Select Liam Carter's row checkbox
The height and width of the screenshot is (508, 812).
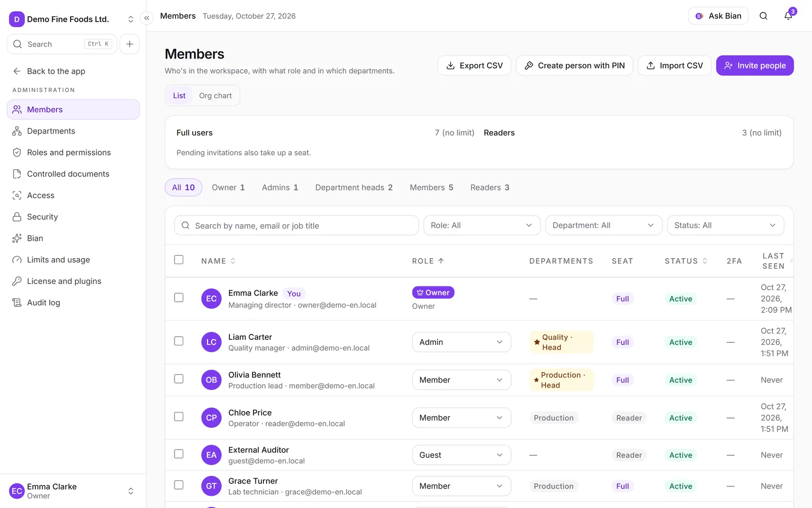tap(179, 341)
